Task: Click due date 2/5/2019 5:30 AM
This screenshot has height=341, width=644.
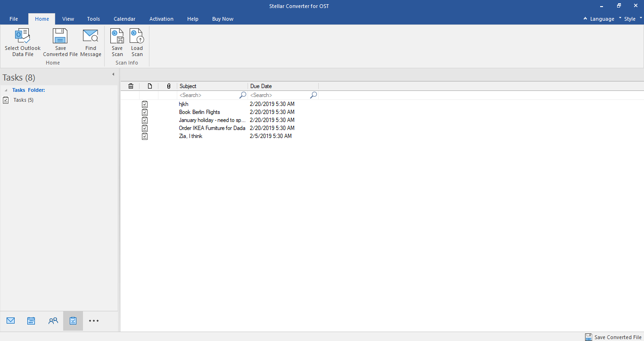Action: click(271, 136)
